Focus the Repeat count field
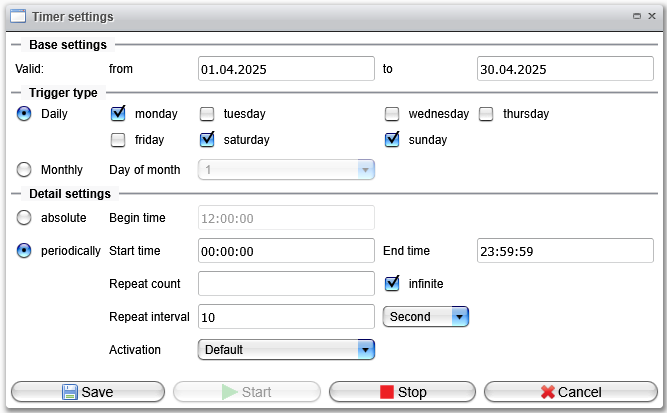Viewport: 667px width, 413px height. 286,283
